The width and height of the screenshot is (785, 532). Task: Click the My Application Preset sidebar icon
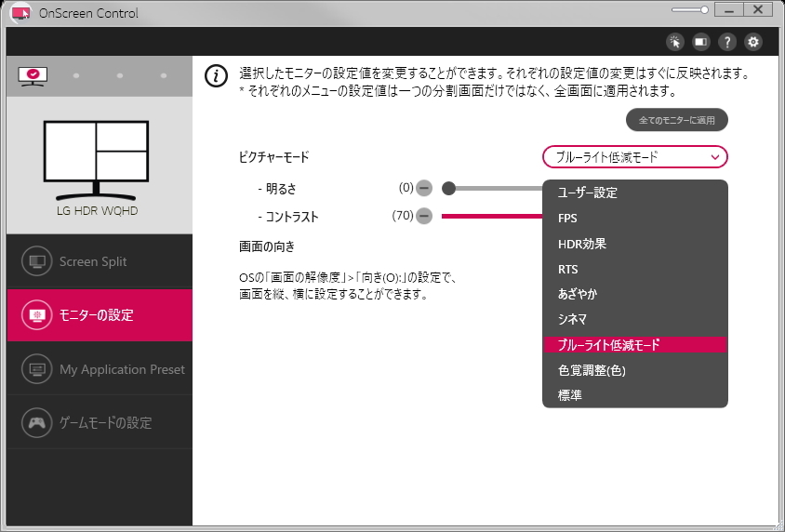37,369
